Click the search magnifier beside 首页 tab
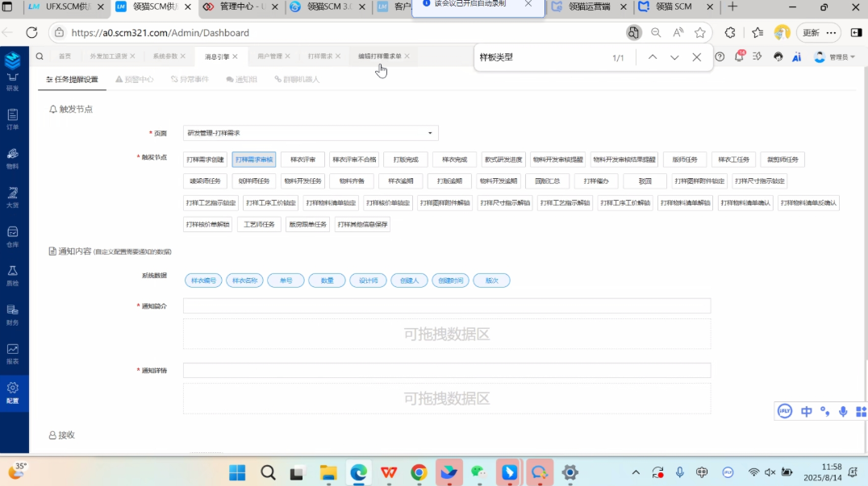 (40, 56)
